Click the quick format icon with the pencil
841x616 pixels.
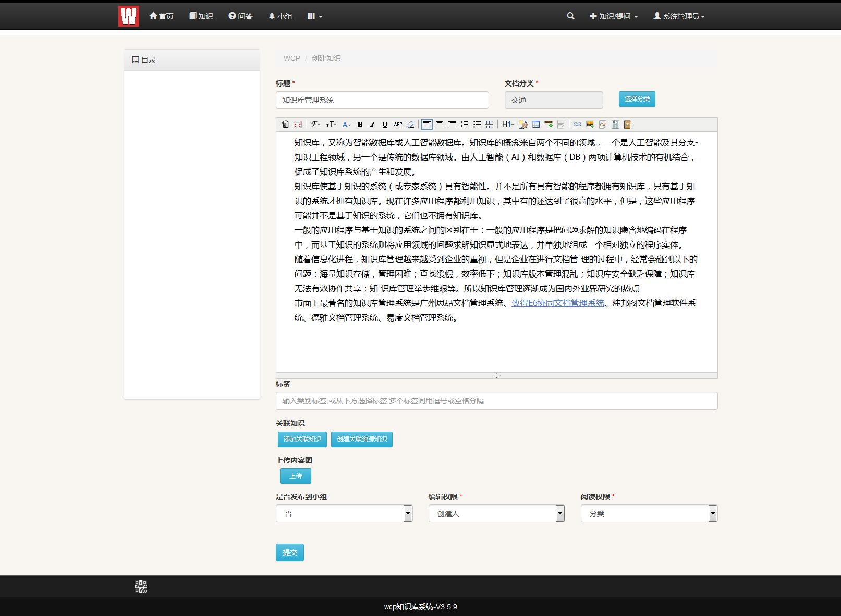coord(523,125)
